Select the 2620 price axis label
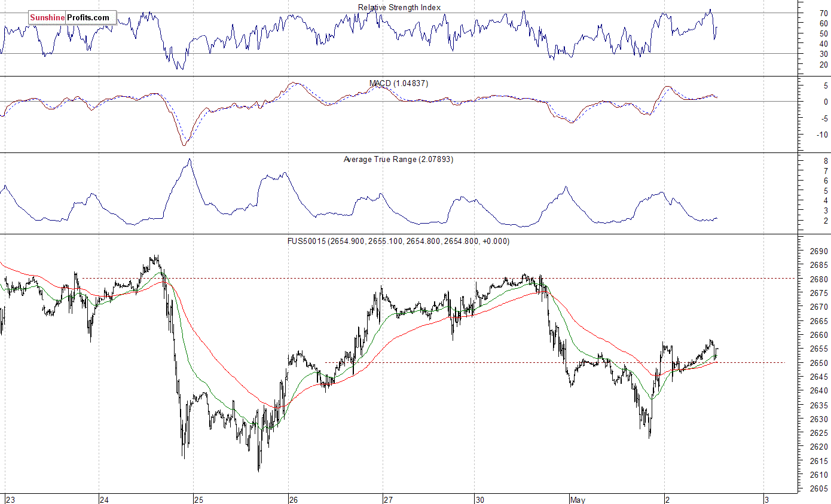831x504 pixels. point(818,447)
